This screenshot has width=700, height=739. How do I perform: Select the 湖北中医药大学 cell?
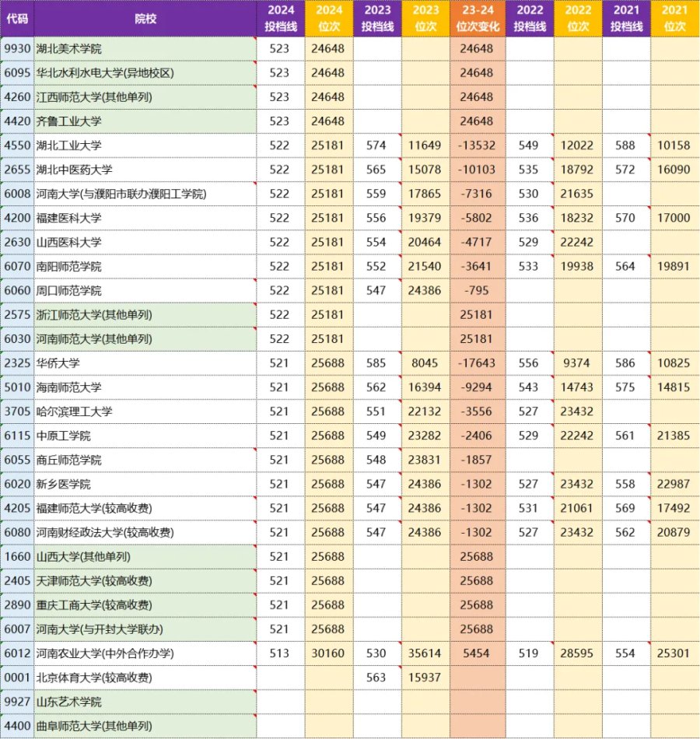145,170
